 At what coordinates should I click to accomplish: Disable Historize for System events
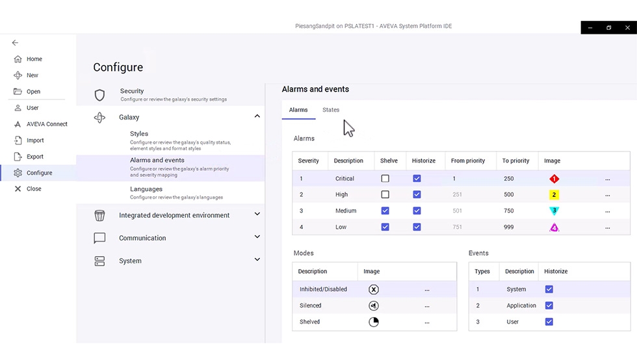[x=549, y=289]
